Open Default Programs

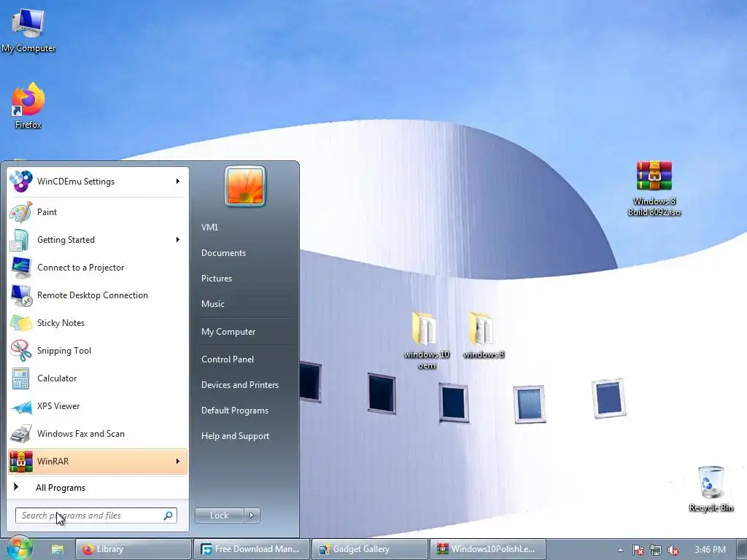234,411
